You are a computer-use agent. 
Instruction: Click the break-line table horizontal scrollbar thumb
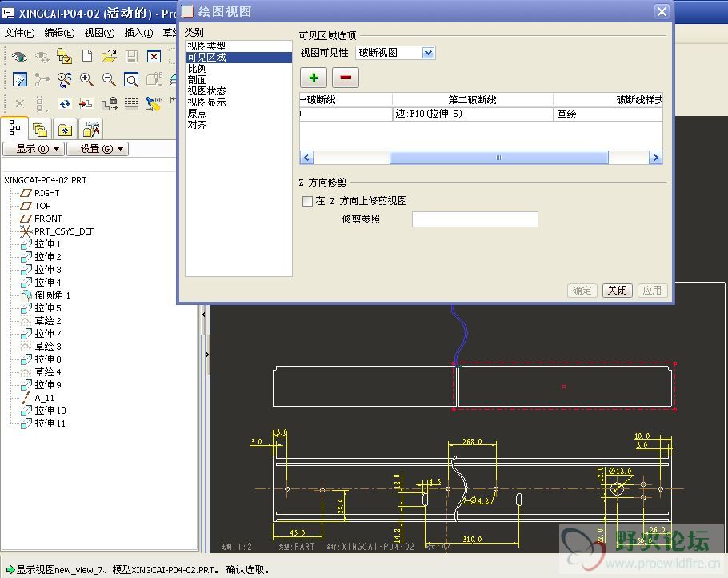tap(499, 158)
